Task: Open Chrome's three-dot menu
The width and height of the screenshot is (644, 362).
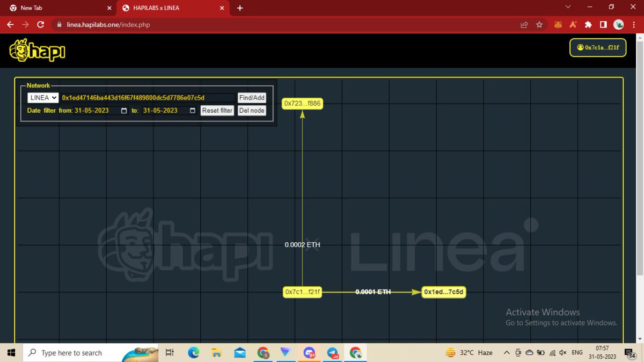Action: point(634,25)
